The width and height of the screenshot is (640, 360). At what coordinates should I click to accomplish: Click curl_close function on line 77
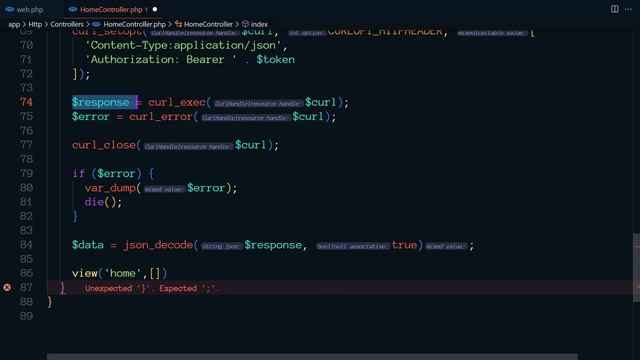point(104,145)
